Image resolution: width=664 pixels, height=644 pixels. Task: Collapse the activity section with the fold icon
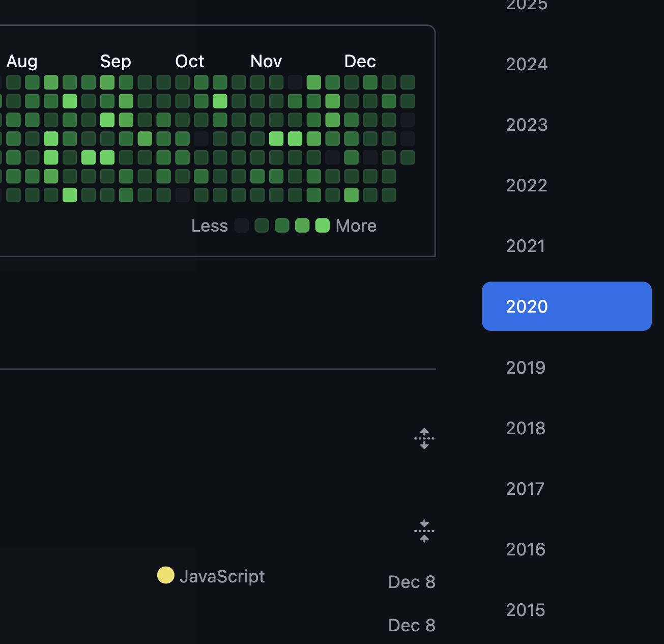424,531
